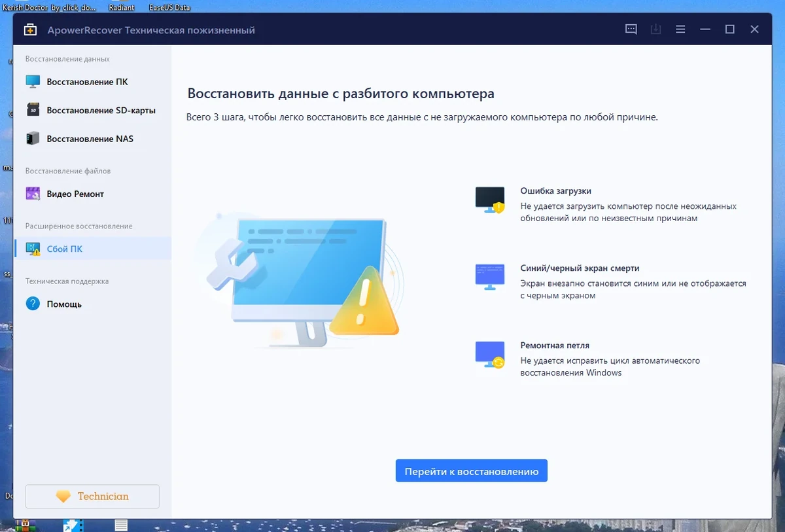Minimize the ApowerRecover window
Screen dimensions: 785x532
705,29
